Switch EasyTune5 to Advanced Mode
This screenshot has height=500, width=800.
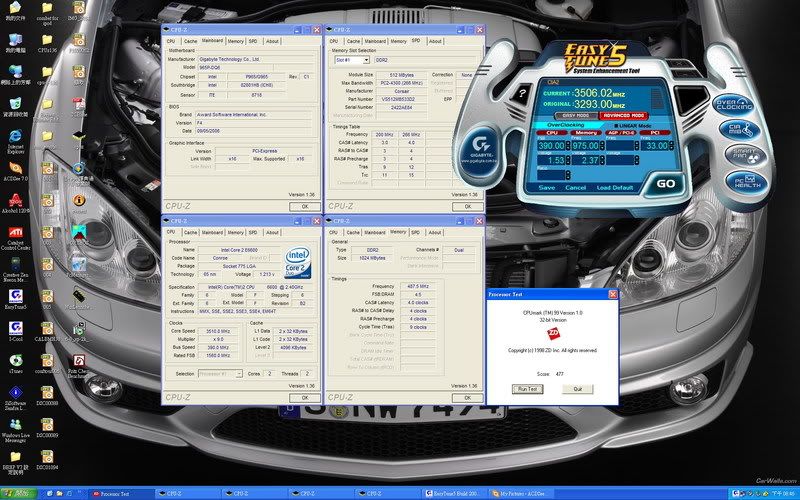pos(623,116)
